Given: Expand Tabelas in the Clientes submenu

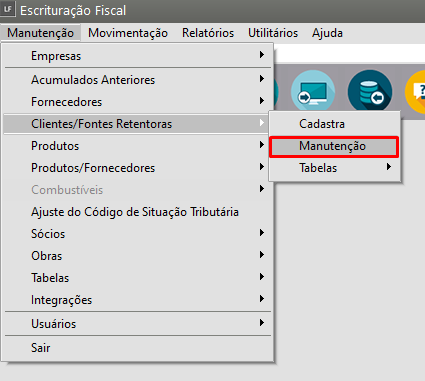Looking at the screenshot, I should [x=334, y=168].
